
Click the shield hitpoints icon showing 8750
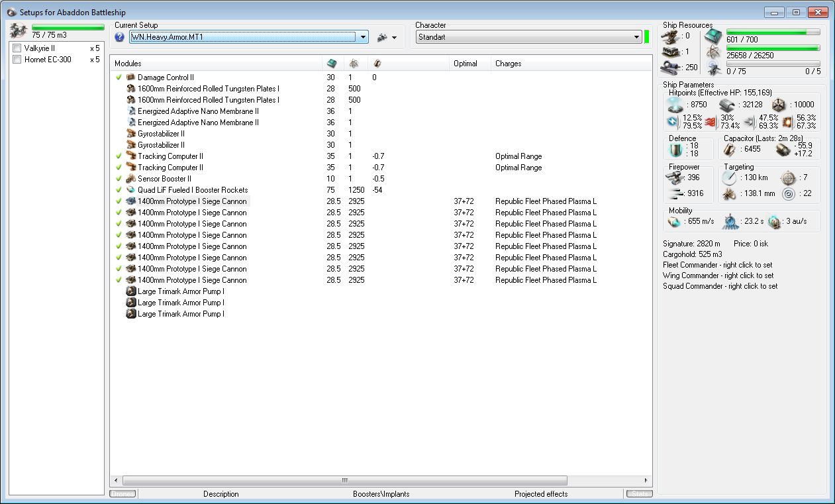pyautogui.click(x=676, y=105)
